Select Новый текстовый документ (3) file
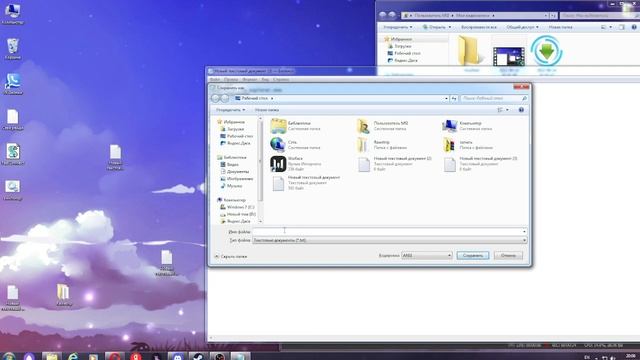Screen dimensions: 640x360 [x=480, y=164]
